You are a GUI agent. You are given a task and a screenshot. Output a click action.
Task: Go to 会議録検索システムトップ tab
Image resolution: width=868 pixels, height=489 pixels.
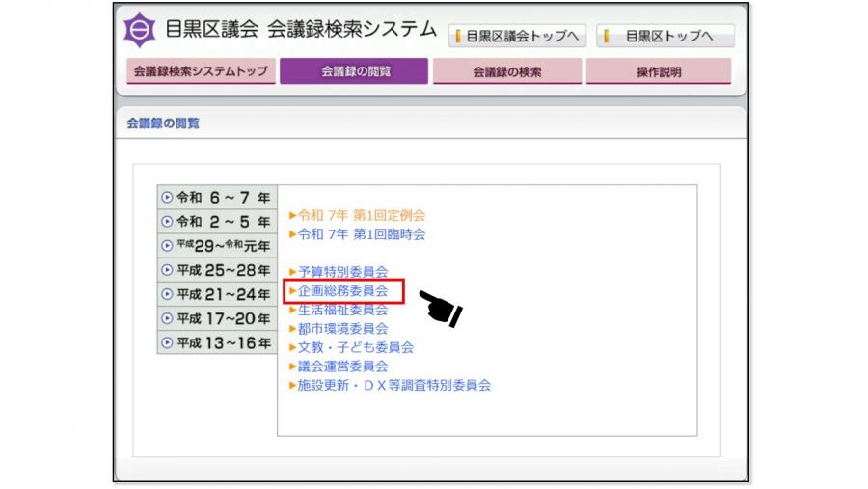pyautogui.click(x=201, y=71)
